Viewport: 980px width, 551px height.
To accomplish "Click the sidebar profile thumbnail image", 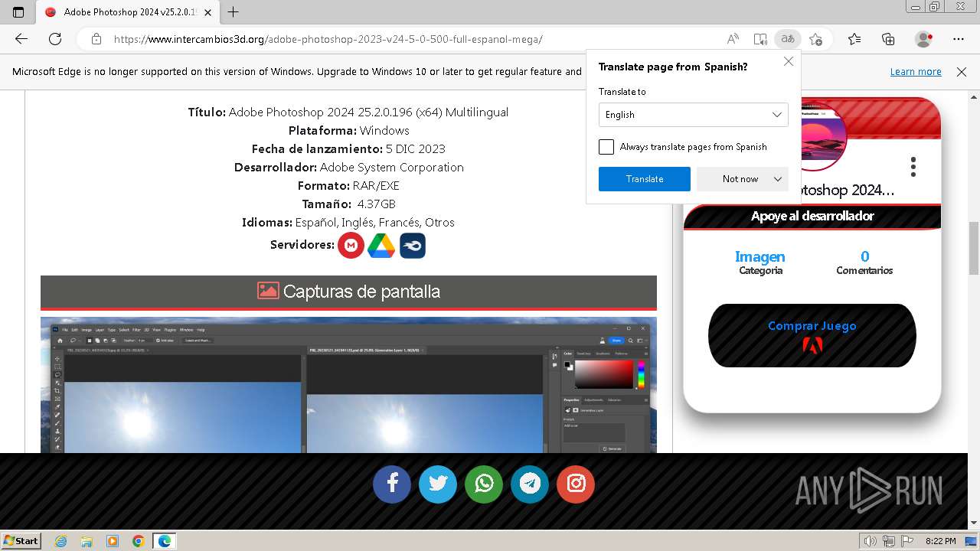I will pyautogui.click(x=822, y=136).
